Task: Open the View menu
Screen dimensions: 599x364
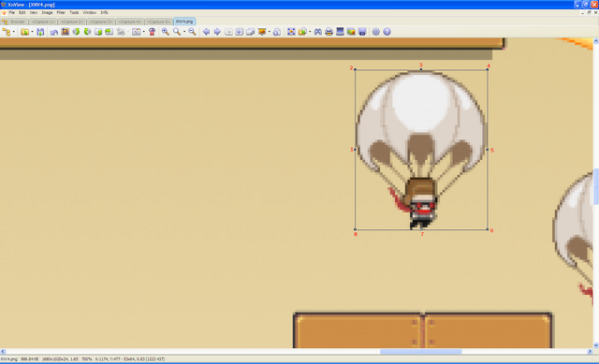Action: (34, 12)
